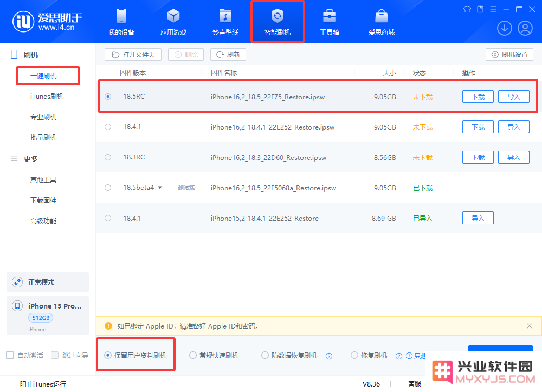Select the 18.5beta4 firmware radio button

[x=108, y=188]
